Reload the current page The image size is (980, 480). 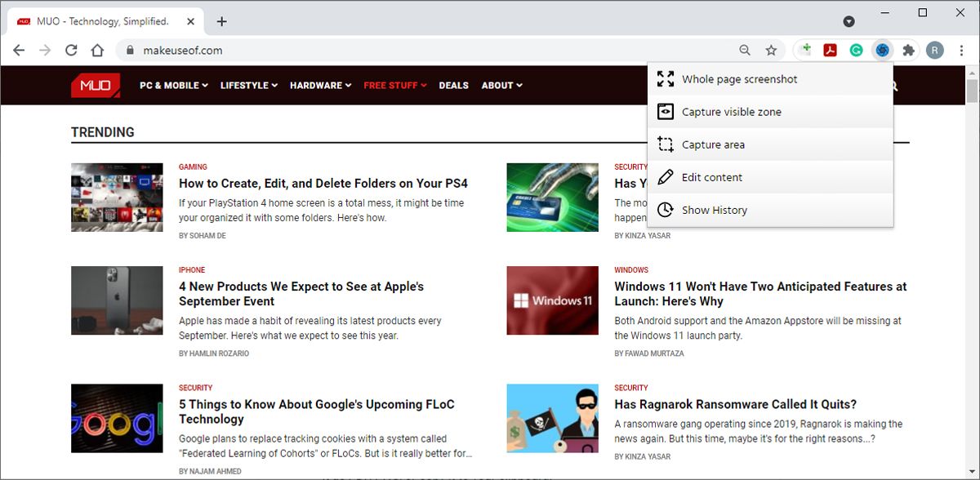[71, 51]
